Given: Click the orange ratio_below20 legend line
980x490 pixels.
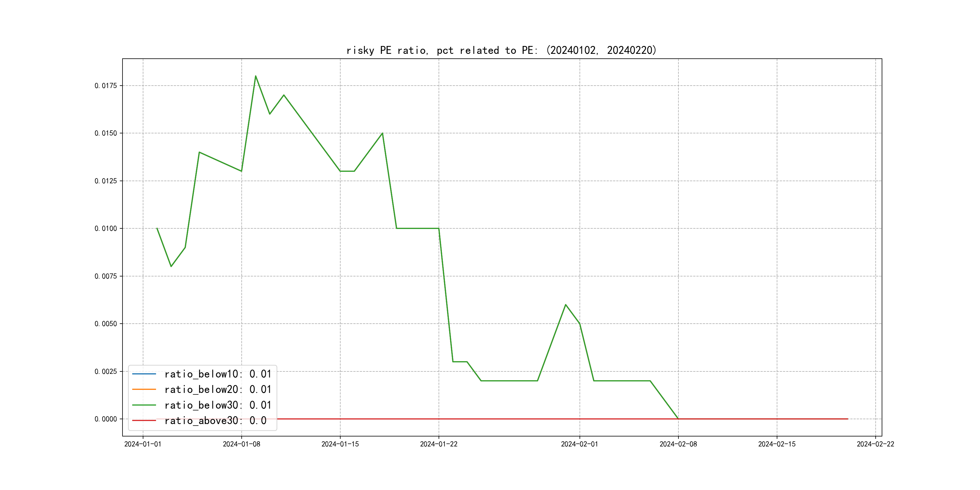Looking at the screenshot, I should click(x=144, y=390).
